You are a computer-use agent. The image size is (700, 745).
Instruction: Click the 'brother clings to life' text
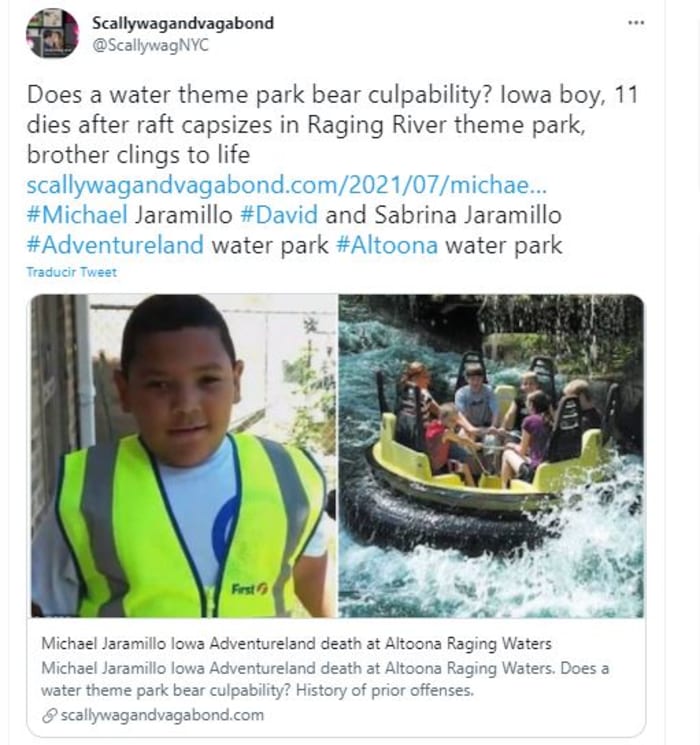click(138, 157)
